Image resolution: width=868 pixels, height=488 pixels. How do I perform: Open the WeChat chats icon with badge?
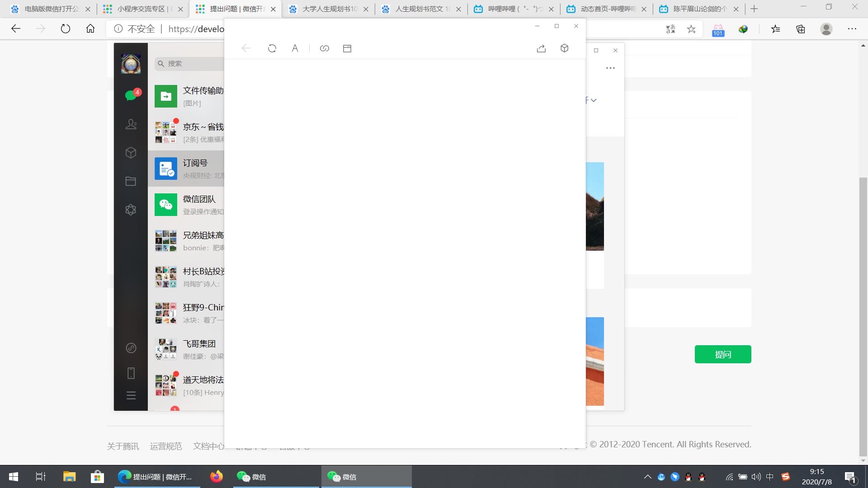[x=131, y=95]
